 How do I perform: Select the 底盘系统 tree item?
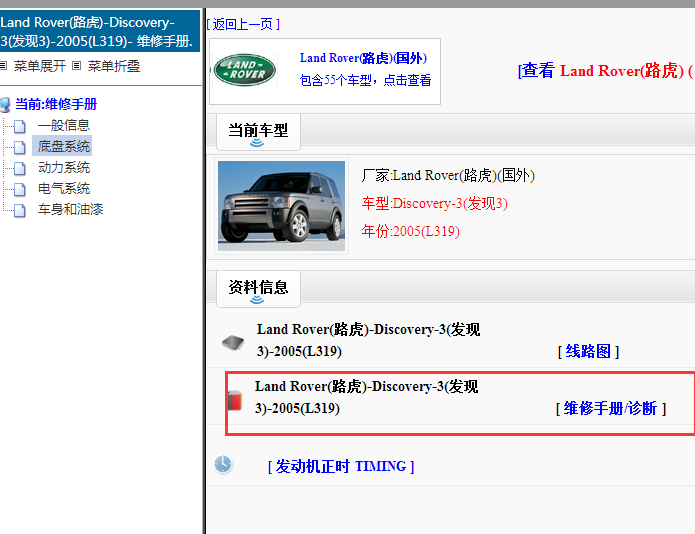pyautogui.click(x=64, y=146)
